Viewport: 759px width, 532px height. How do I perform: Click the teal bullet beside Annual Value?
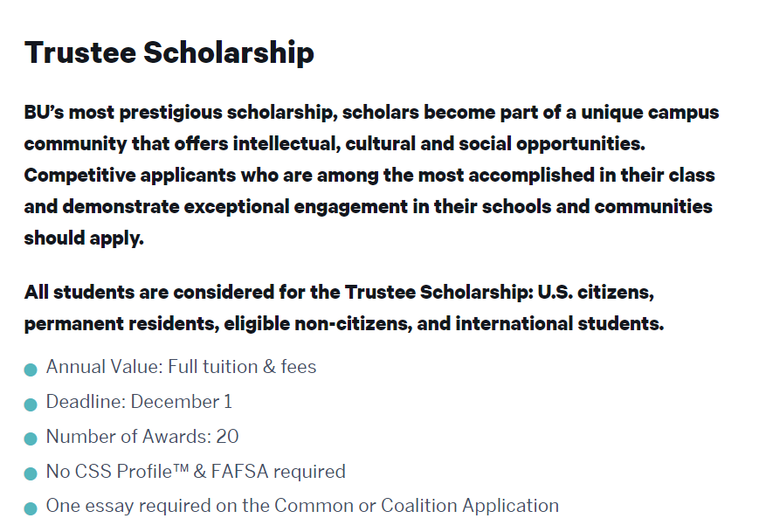pos(31,370)
